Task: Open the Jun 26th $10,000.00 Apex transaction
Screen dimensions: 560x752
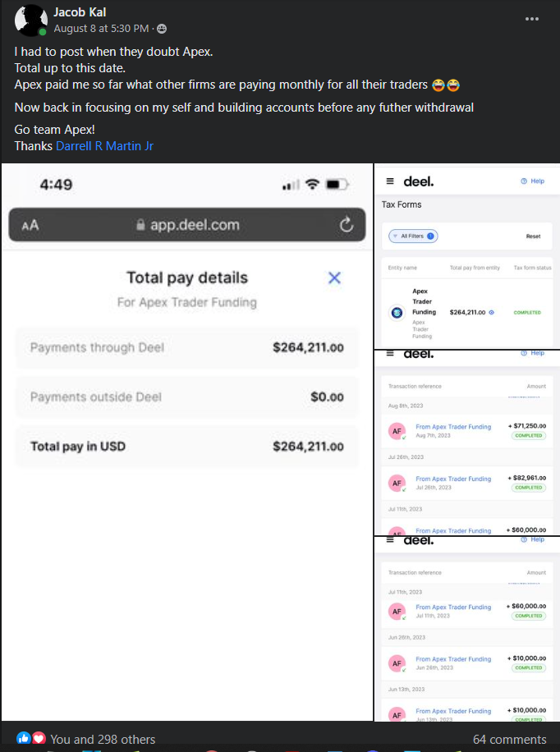Action: click(x=467, y=663)
